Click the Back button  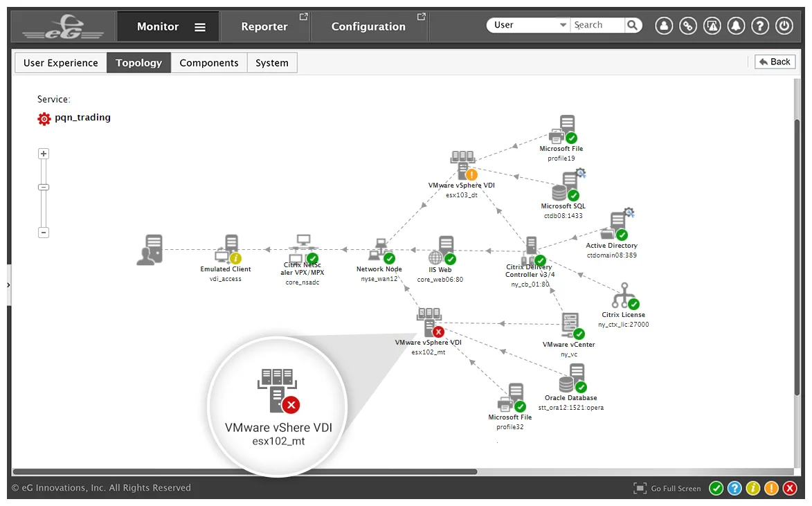point(775,62)
